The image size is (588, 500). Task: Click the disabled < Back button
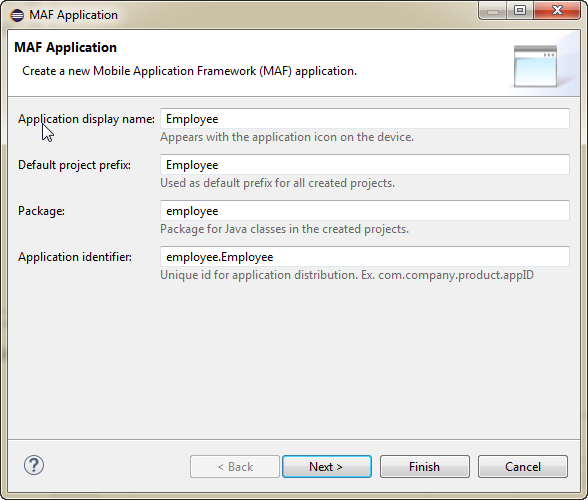pos(235,467)
